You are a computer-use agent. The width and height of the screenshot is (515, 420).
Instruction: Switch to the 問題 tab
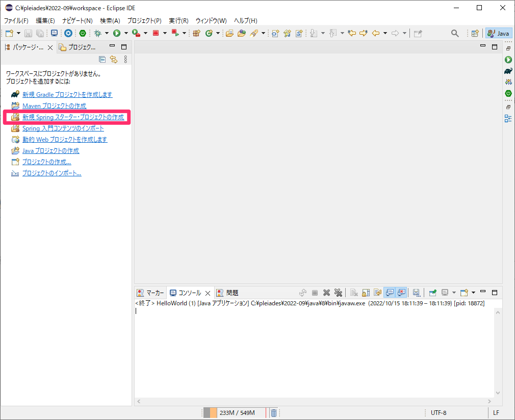pyautogui.click(x=227, y=293)
